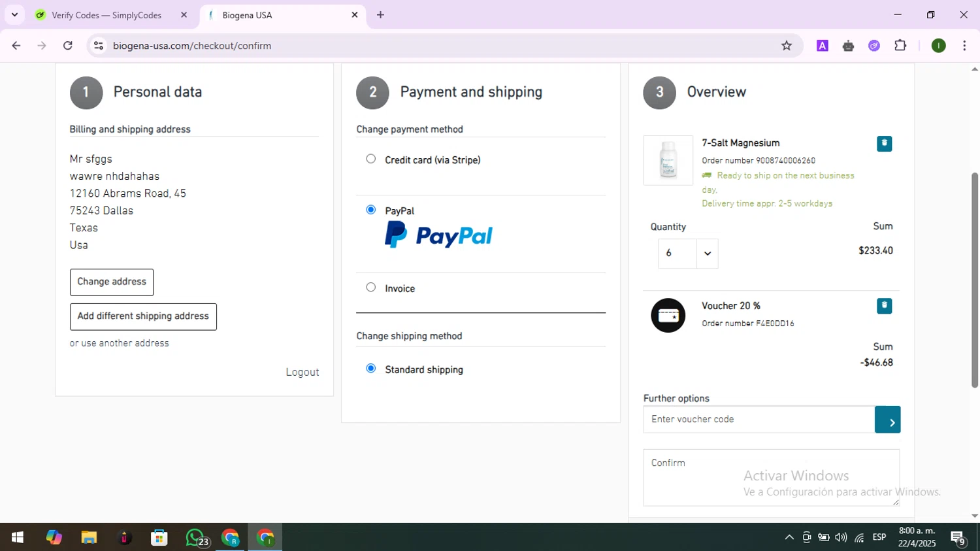
Task: Show hidden system tray icons
Action: [789, 537]
